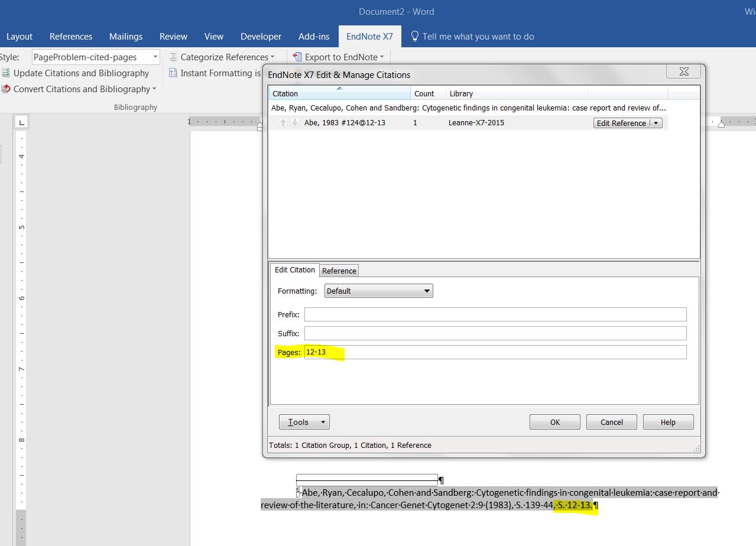Click the Edit Reference button
The height and width of the screenshot is (546, 756).
[x=621, y=123]
